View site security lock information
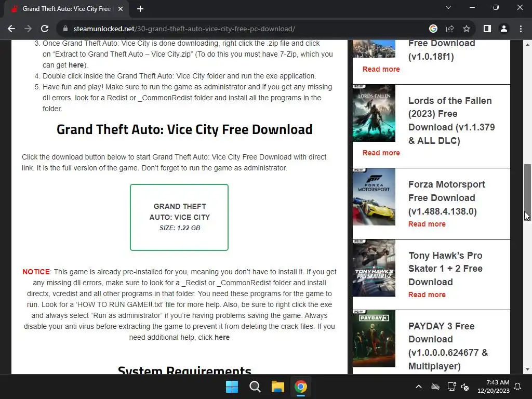Screen dimensions: 532x399 click(65, 29)
